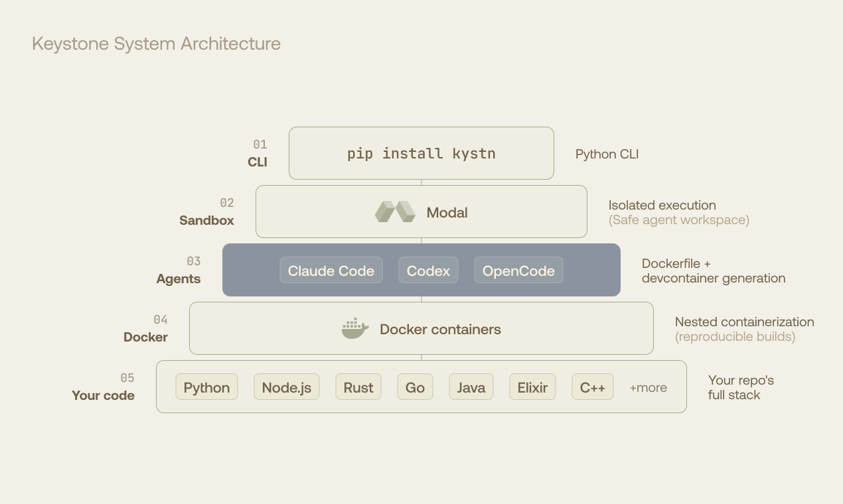
Task: Click the 03 Agents layer label
Action: pyautogui.click(x=179, y=279)
